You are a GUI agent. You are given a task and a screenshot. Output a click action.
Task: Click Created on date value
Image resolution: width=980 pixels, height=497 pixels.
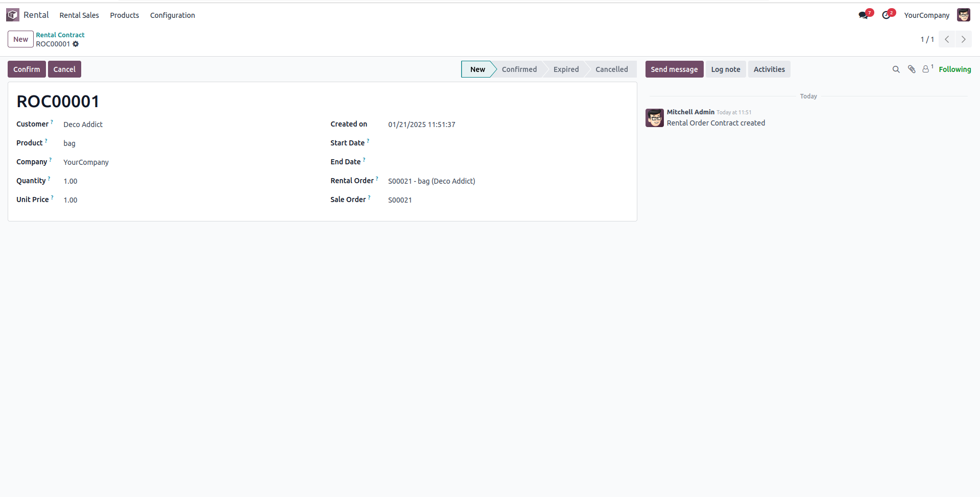[x=422, y=125]
